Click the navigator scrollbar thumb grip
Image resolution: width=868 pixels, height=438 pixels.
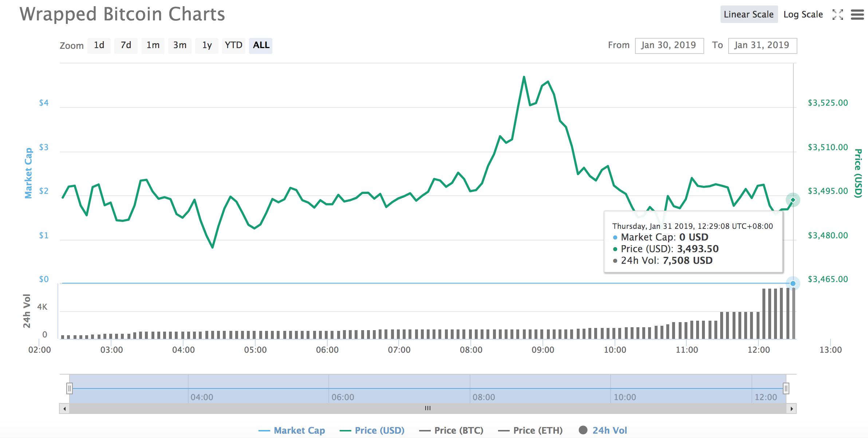[x=428, y=408]
